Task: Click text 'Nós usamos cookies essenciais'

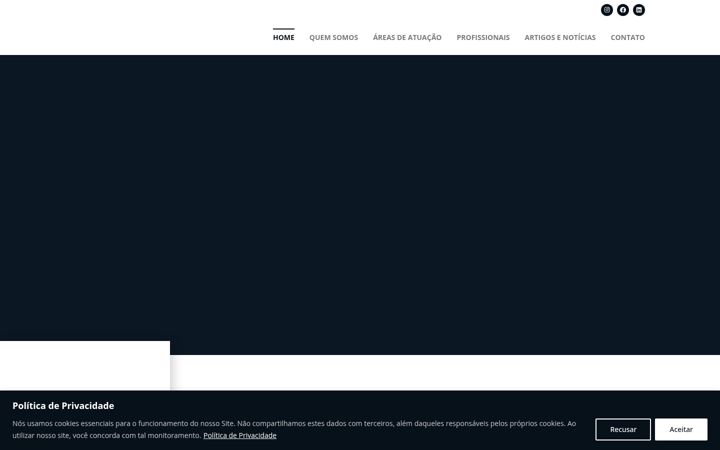Action: 59,423
